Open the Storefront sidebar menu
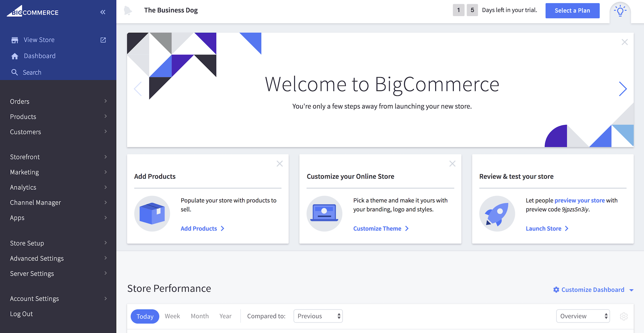This screenshot has width=644, height=333. click(x=58, y=157)
